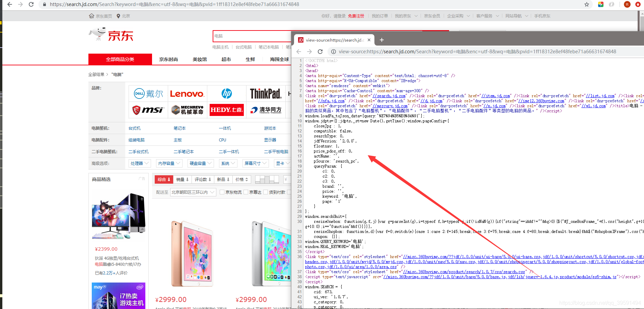Click forward arrow in main browser toolbar
This screenshot has width=644, height=309.
[x=20, y=4]
